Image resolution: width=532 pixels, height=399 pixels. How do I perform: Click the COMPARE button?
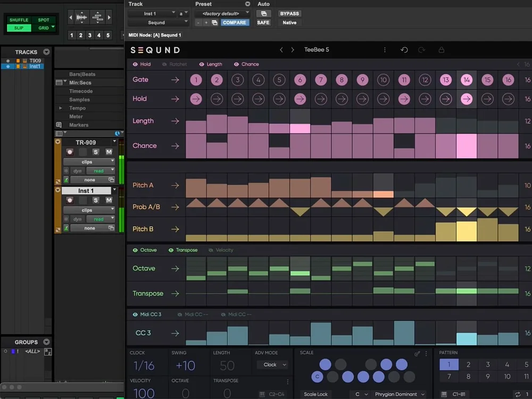pyautogui.click(x=235, y=22)
